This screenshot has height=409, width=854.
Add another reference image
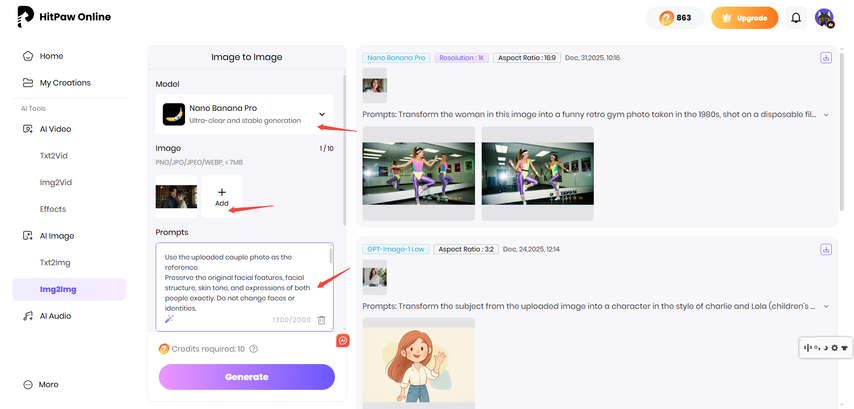pyautogui.click(x=222, y=195)
